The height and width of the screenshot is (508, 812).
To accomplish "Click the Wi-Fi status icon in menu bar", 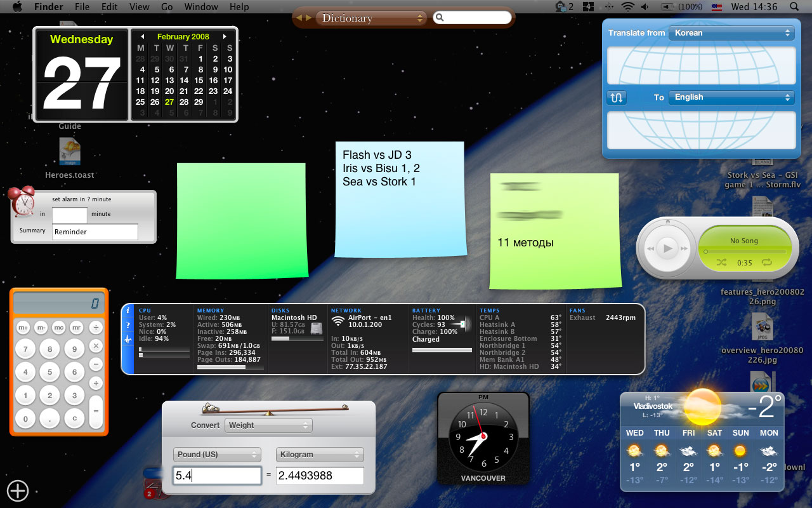I will (x=628, y=7).
